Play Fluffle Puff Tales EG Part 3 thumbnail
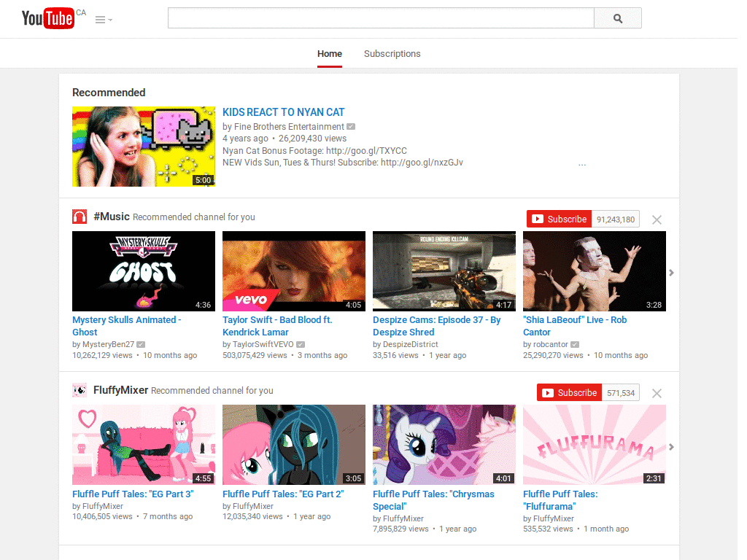747x560 pixels. pos(144,445)
